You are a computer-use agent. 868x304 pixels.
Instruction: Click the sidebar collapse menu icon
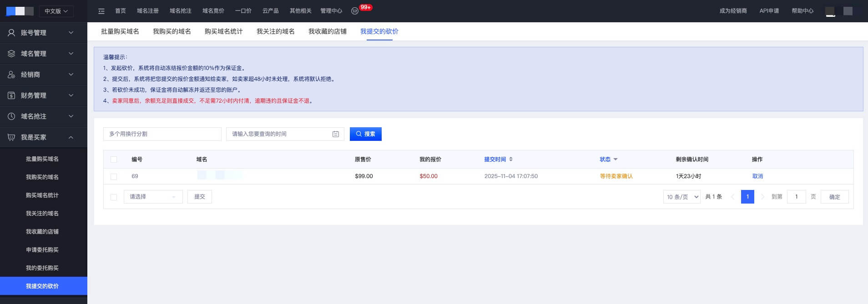point(101,11)
